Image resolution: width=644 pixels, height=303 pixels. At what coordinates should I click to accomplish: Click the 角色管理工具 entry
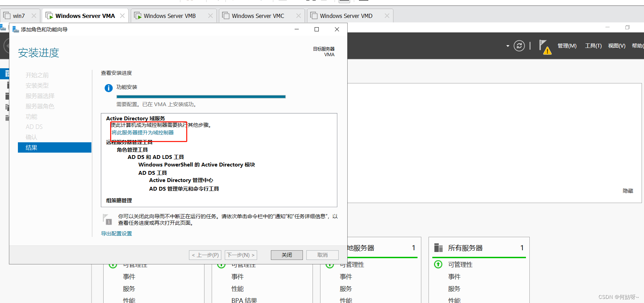tap(132, 150)
